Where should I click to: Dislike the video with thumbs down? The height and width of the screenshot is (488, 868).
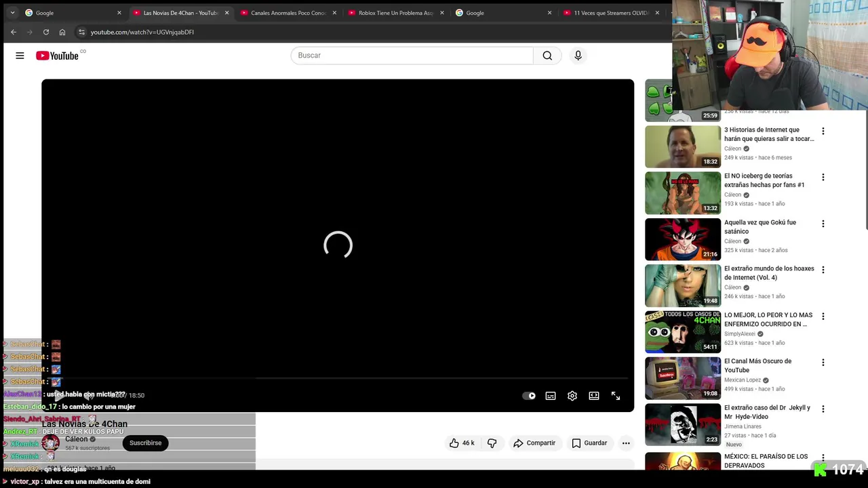click(x=492, y=443)
